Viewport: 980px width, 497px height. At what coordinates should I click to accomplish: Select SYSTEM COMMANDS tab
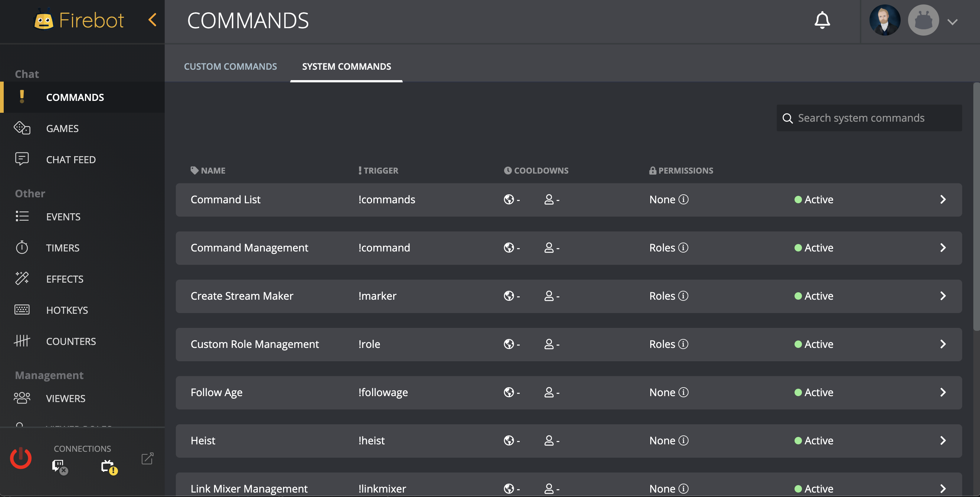click(x=346, y=65)
